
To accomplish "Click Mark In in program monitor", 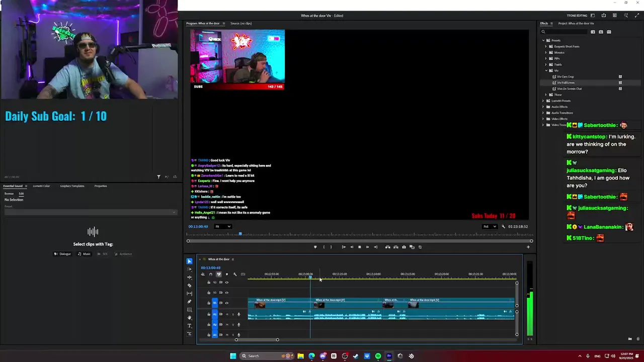I will pyautogui.click(x=324, y=247).
